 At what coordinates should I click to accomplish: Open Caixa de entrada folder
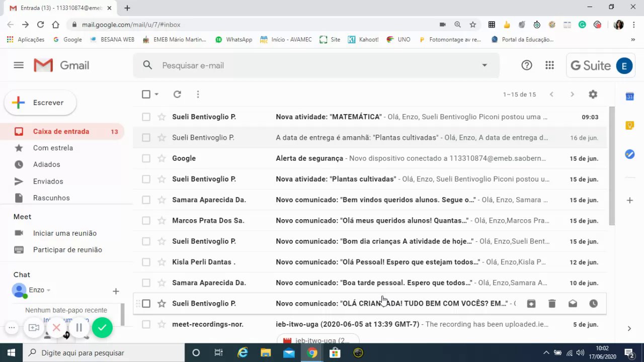[62, 131]
